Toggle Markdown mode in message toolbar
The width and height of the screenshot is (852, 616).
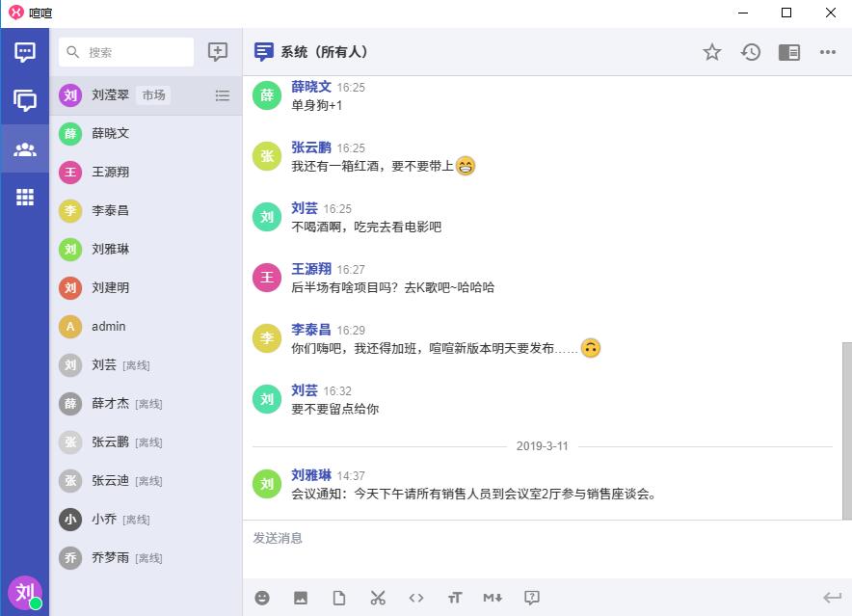pyautogui.click(x=493, y=598)
